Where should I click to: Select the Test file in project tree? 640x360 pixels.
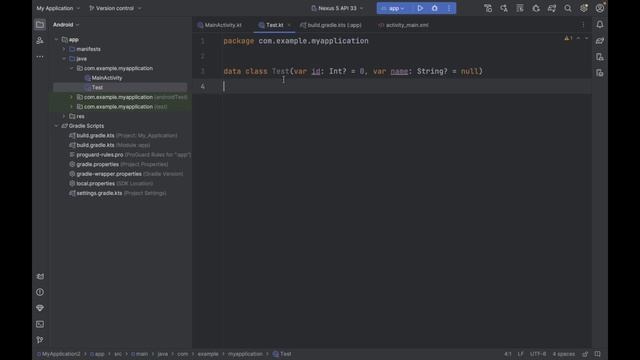[97, 87]
